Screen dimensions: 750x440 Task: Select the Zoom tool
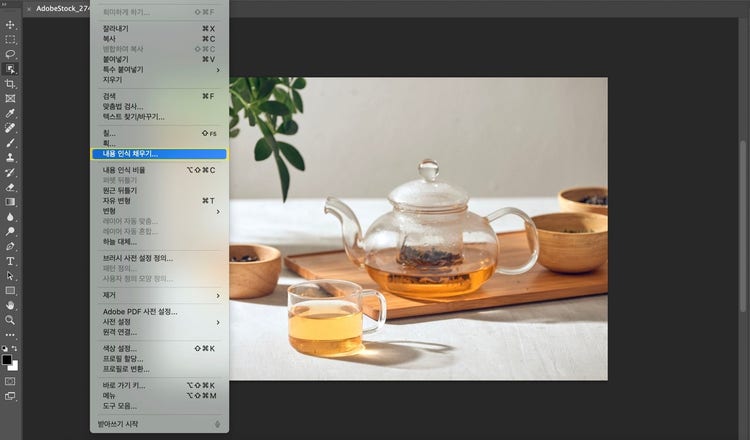pos(10,320)
